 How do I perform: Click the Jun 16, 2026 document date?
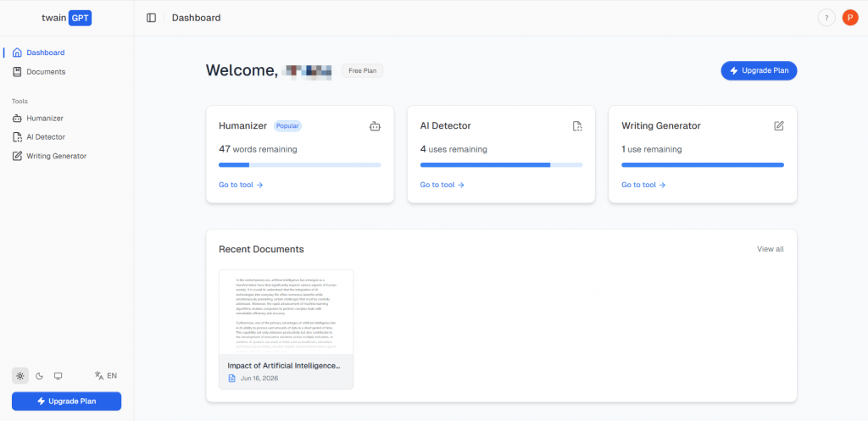point(259,379)
